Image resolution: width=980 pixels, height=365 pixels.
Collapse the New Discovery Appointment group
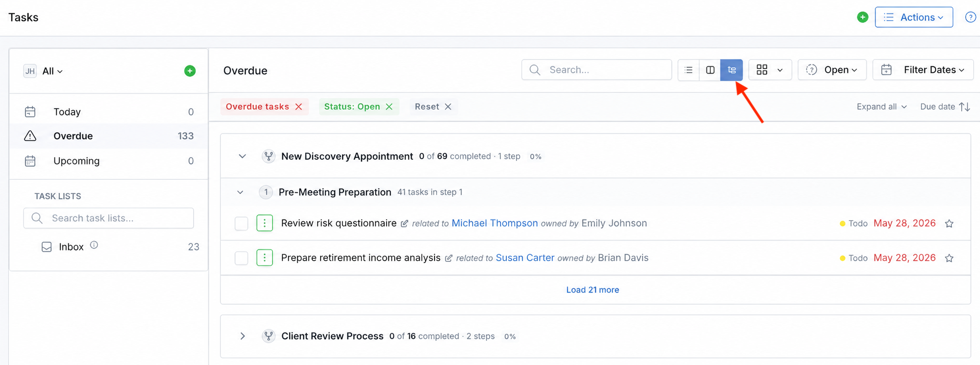(242, 156)
